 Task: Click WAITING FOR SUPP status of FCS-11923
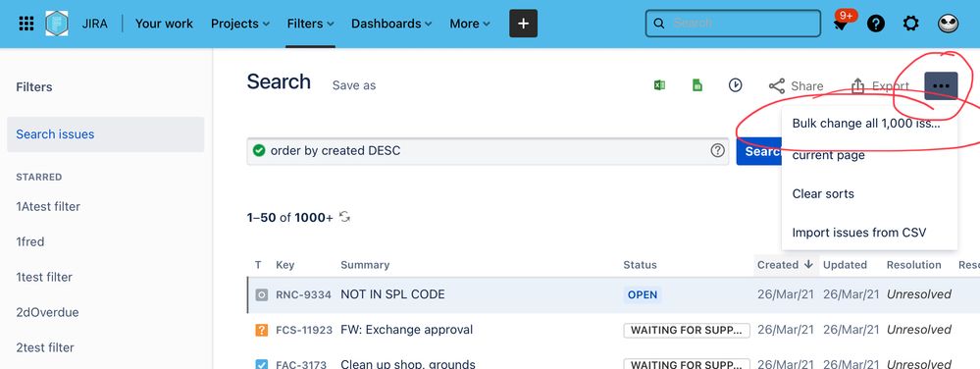(687, 330)
